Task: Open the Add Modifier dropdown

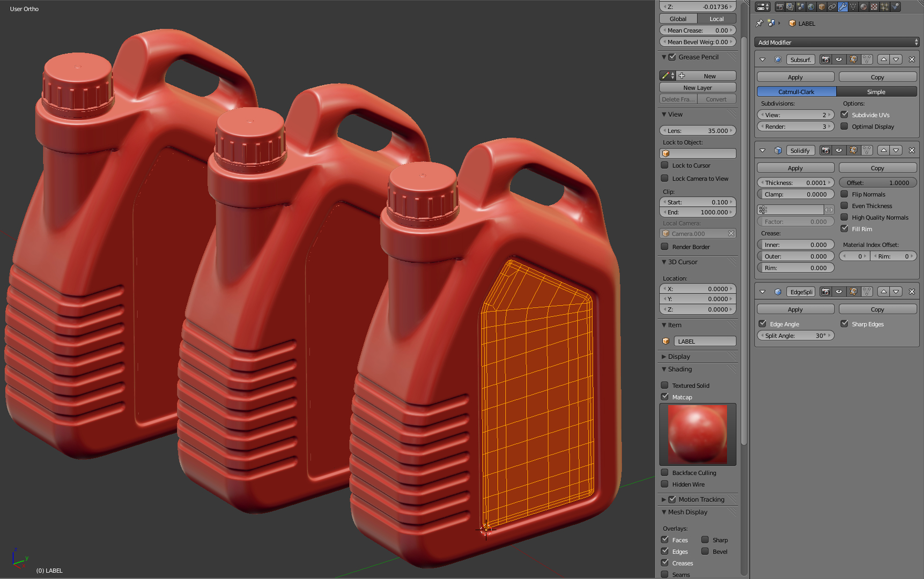Action: point(837,42)
